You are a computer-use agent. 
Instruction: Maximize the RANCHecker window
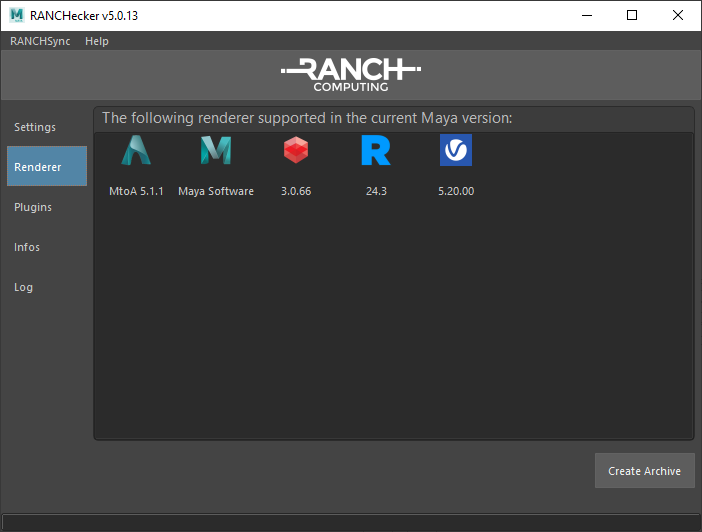pyautogui.click(x=632, y=15)
